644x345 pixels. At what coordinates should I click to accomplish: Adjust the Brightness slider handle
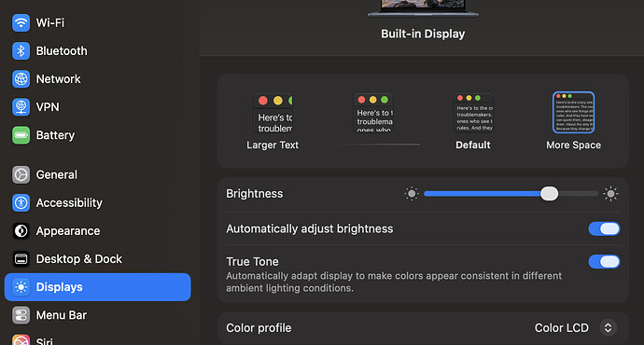(549, 193)
